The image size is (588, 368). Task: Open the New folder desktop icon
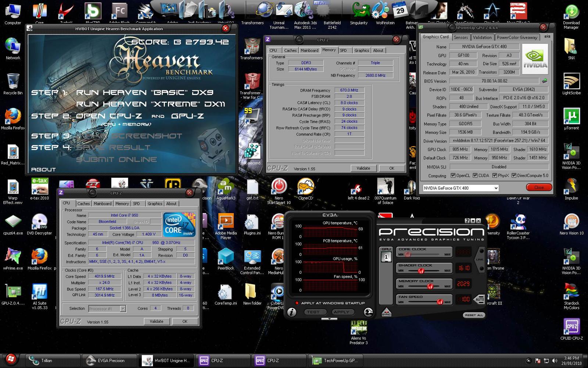click(x=252, y=294)
